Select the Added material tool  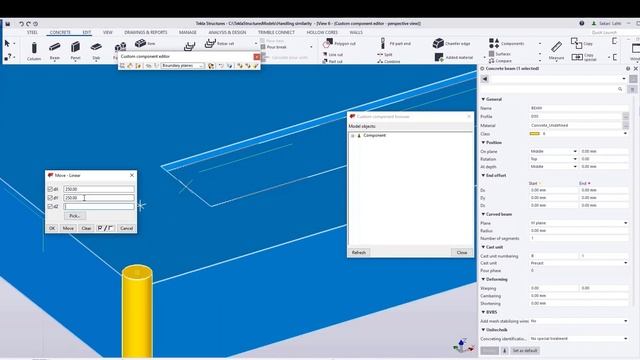point(454,58)
